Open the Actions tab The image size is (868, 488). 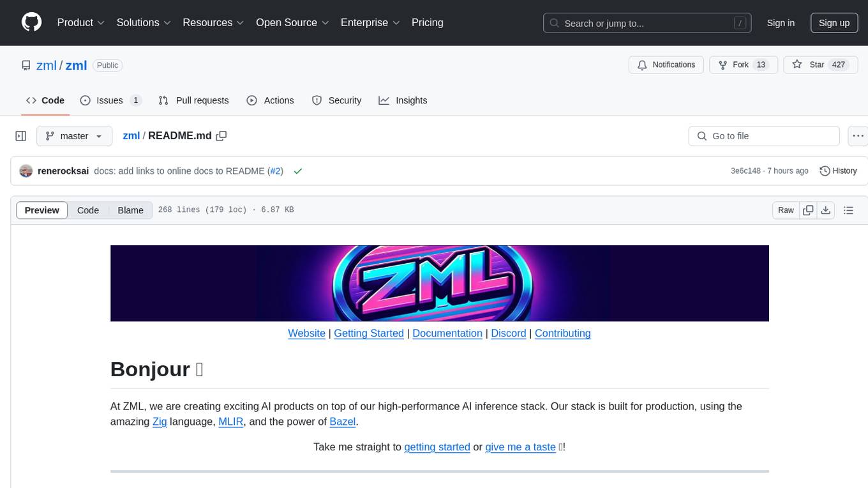[270, 100]
